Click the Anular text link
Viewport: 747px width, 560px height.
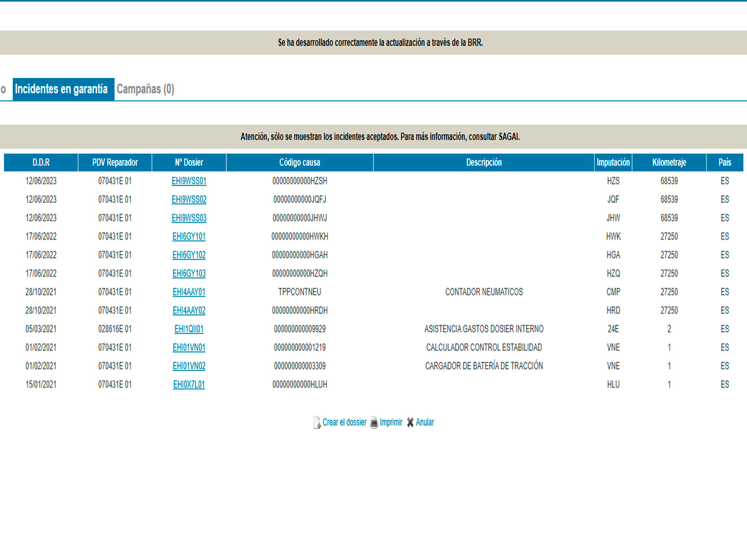point(425,422)
